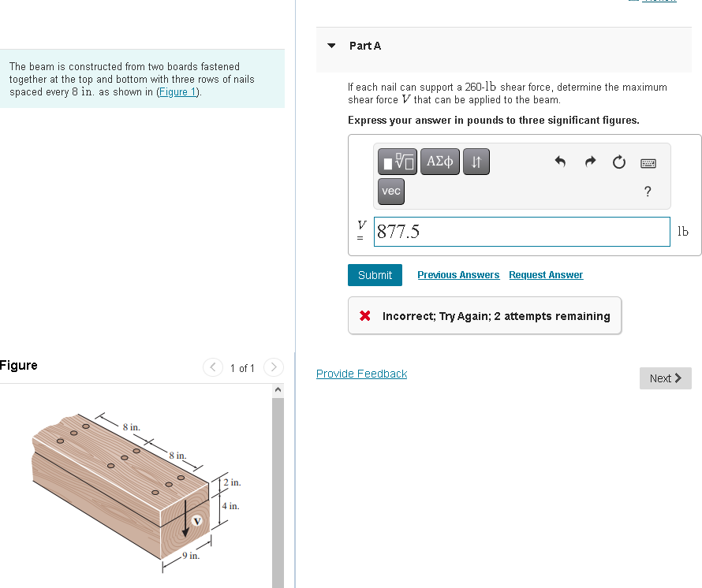Click the up-down arrows unit icon
The height and width of the screenshot is (588, 702).
pos(476,162)
